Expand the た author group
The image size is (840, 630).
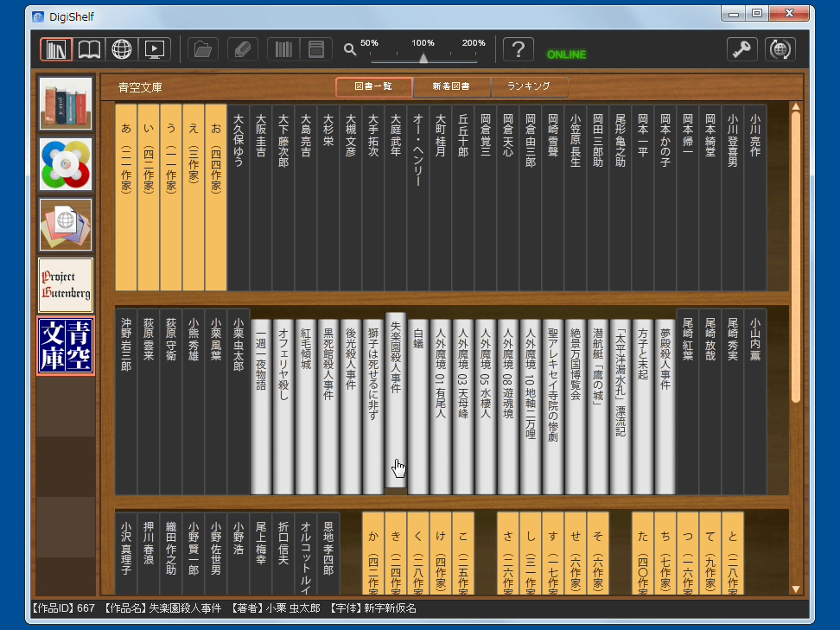(643, 553)
